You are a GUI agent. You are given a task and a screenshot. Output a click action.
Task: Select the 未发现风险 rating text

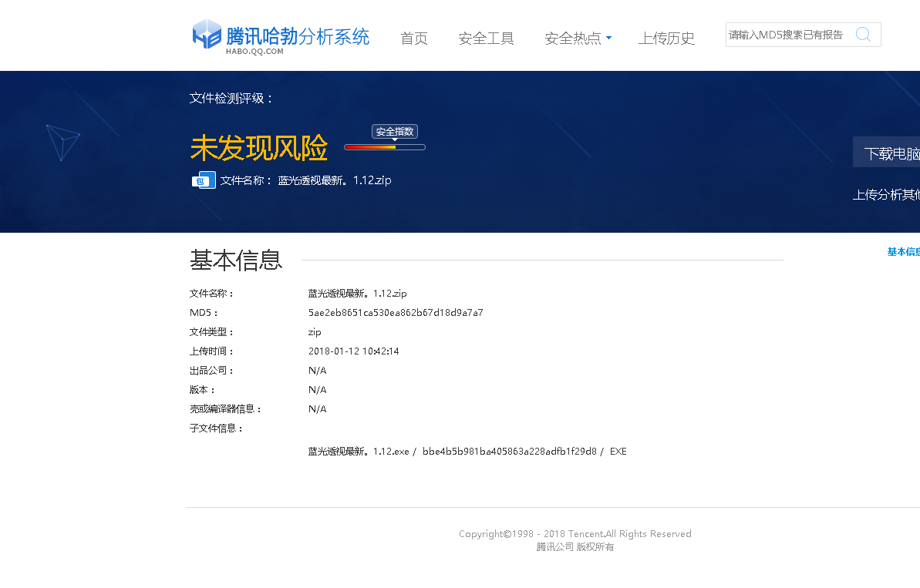(259, 148)
